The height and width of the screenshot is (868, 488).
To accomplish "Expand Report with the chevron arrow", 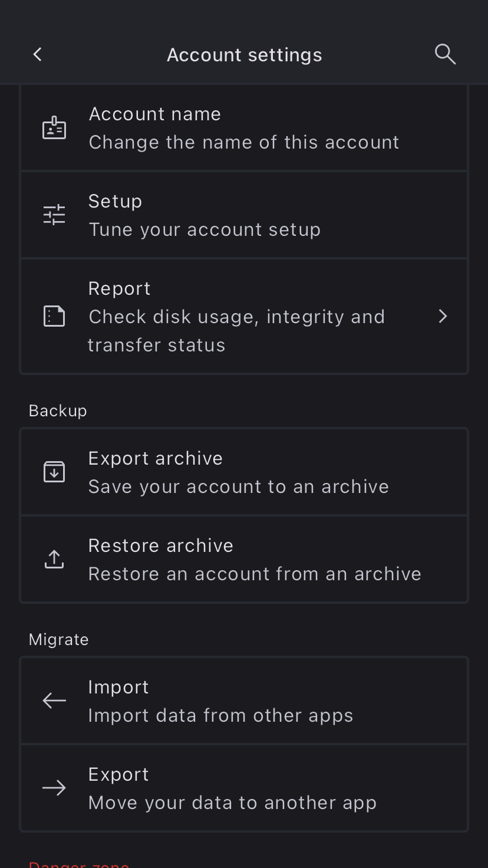I will [x=443, y=317].
